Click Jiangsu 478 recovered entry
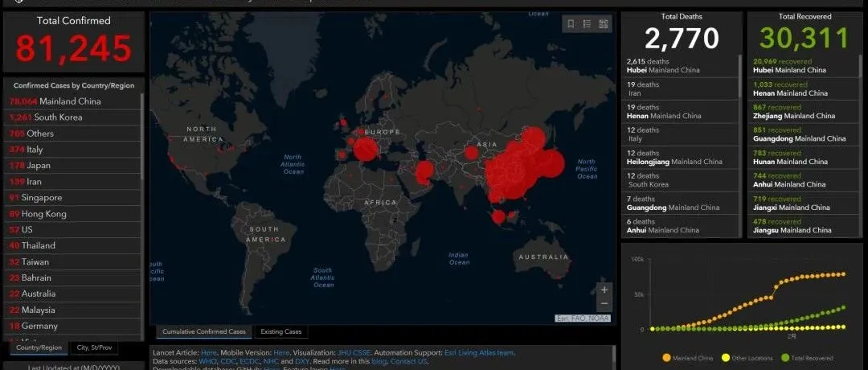 pyautogui.click(x=804, y=225)
